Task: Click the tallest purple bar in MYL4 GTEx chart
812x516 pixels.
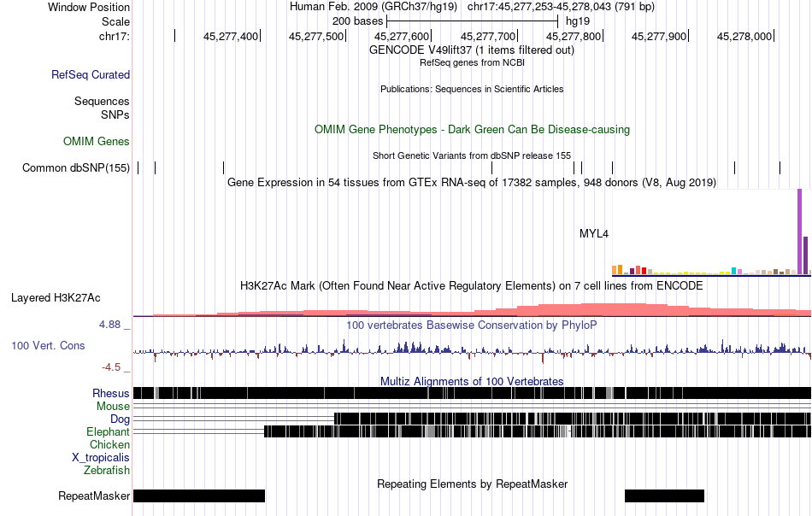Action: pyautogui.click(x=799, y=232)
